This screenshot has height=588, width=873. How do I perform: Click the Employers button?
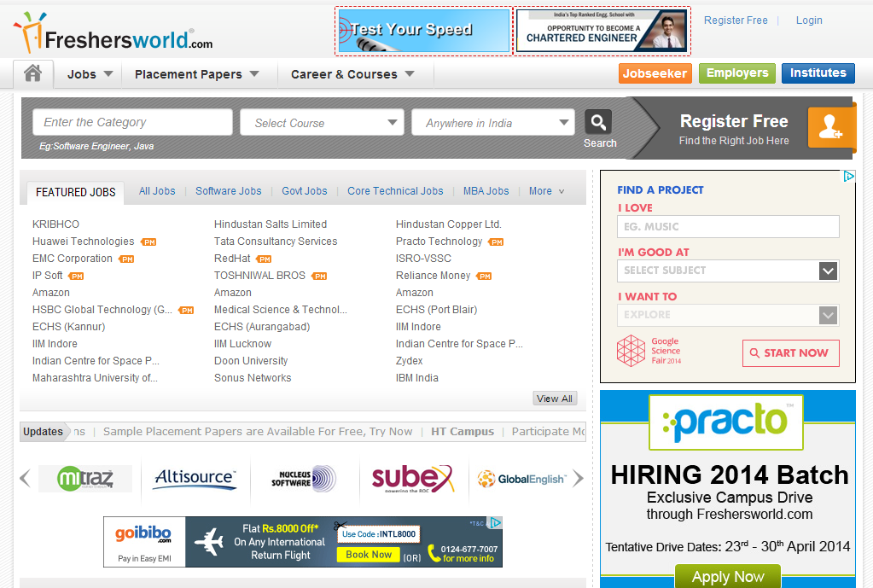[737, 73]
